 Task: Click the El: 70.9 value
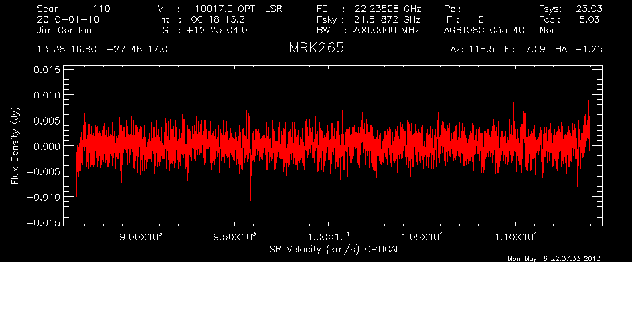pos(525,50)
